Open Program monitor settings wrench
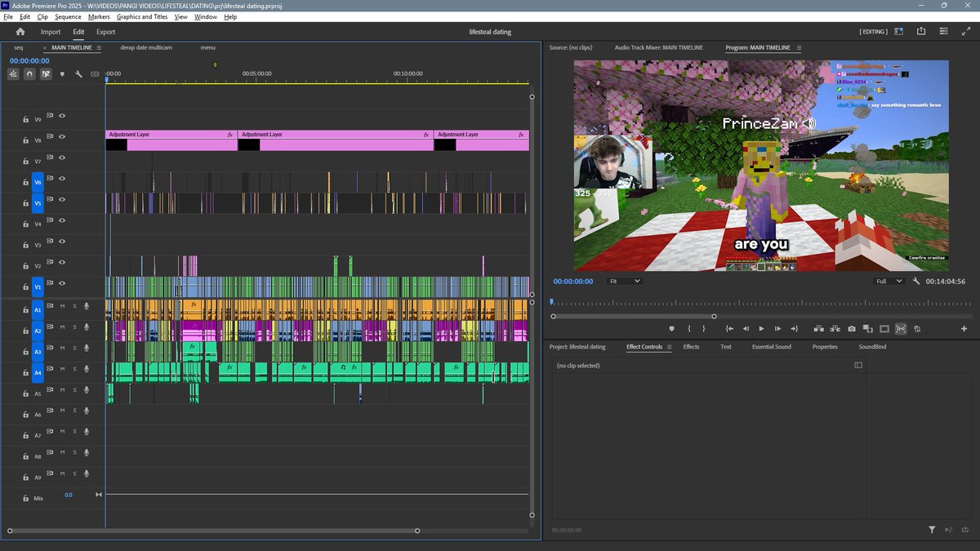This screenshot has width=980, height=551. (x=916, y=281)
